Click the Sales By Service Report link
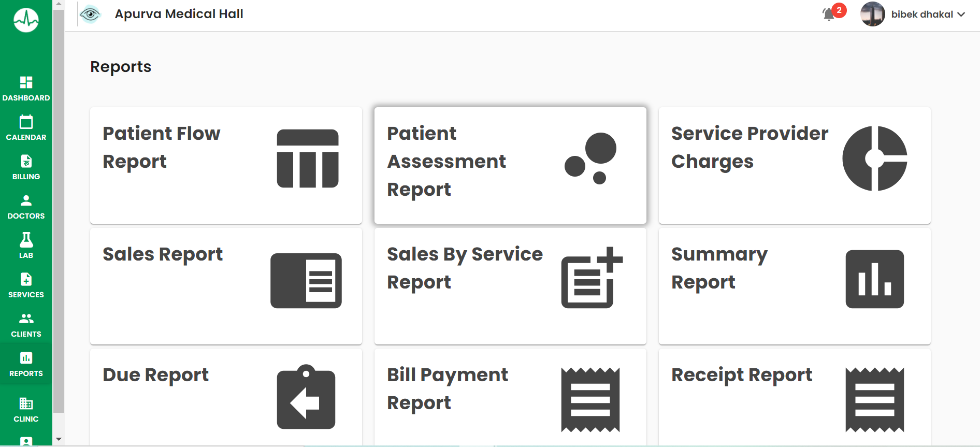980x447 pixels. pyautogui.click(x=465, y=268)
